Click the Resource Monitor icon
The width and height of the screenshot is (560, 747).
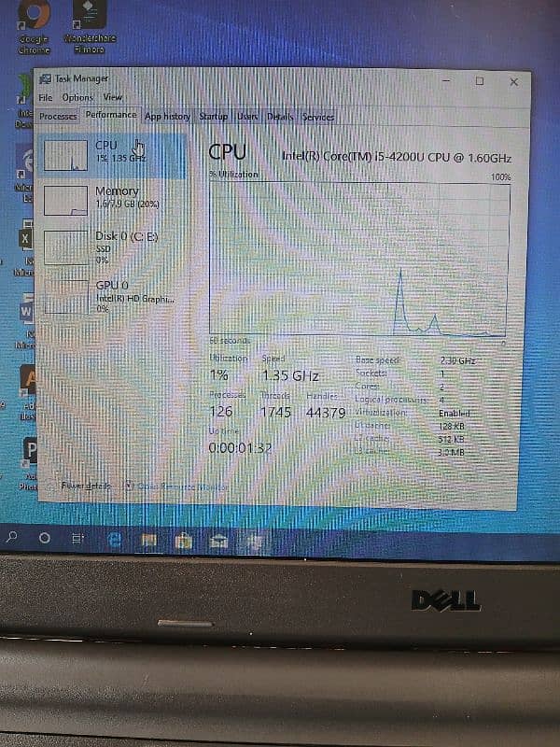(x=128, y=486)
